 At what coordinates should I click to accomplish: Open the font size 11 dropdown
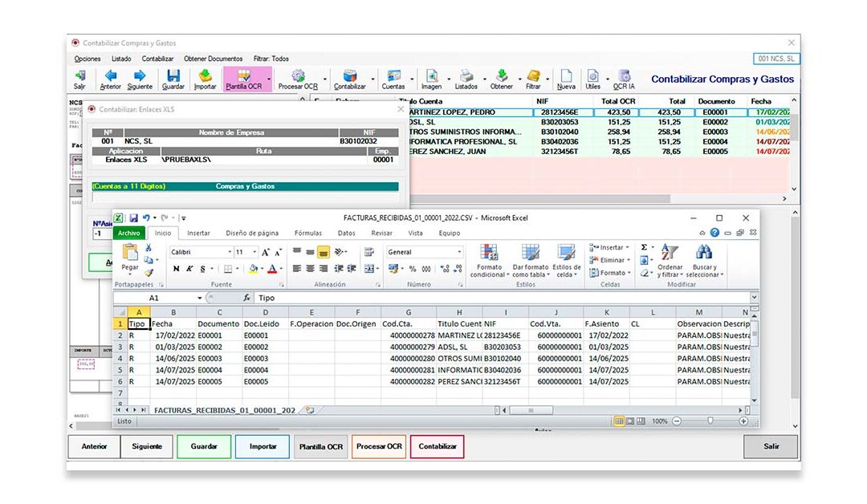point(254,252)
